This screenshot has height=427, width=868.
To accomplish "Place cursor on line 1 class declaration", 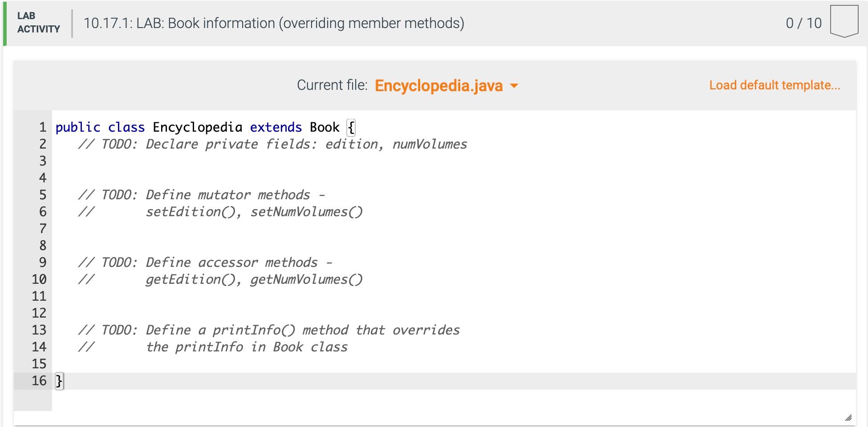I will (x=200, y=127).
